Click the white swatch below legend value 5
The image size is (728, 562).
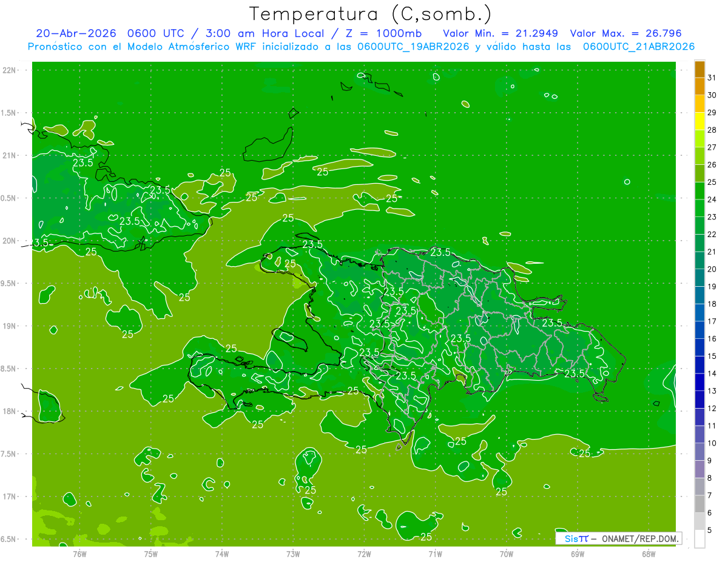[x=699, y=539]
